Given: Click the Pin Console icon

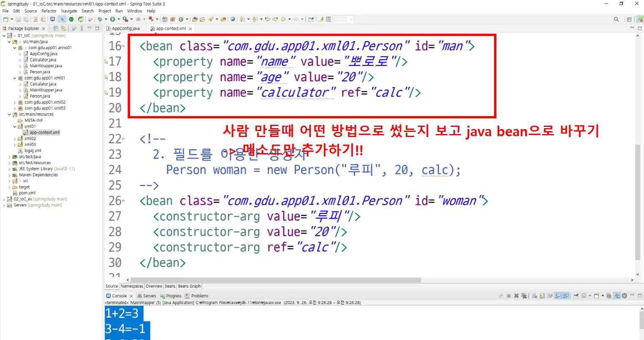Looking at the screenshot, I should [x=576, y=296].
